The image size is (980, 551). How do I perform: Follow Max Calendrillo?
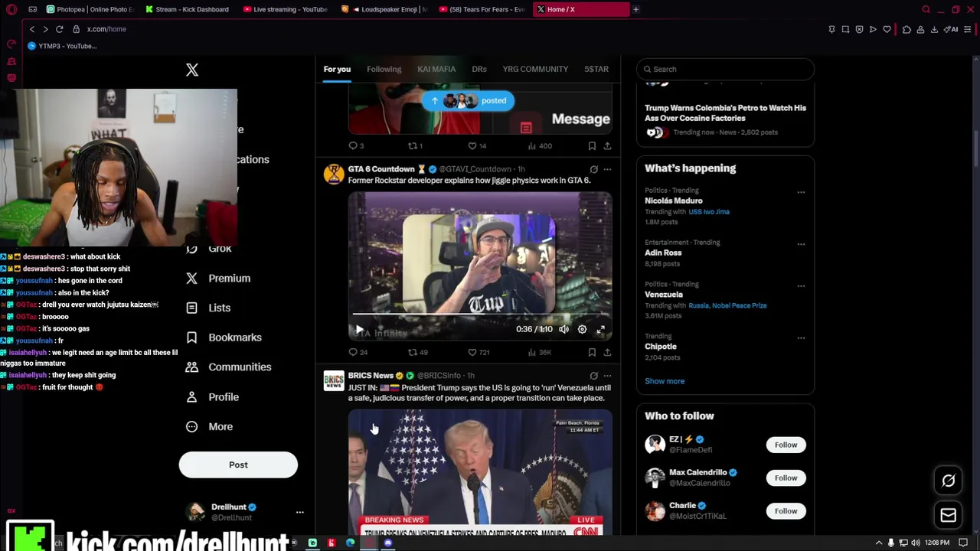pyautogui.click(x=786, y=478)
